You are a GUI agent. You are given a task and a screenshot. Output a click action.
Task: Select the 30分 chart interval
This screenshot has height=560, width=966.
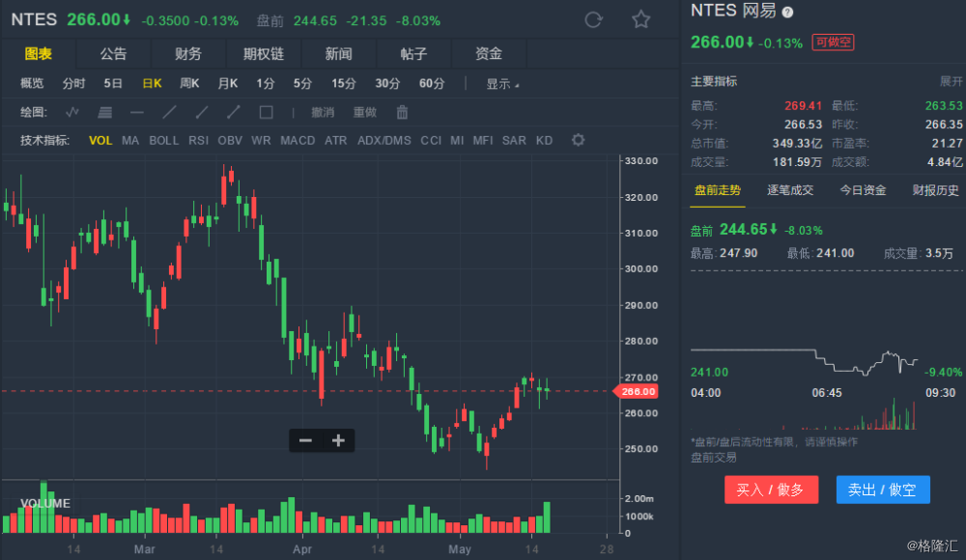click(x=387, y=84)
